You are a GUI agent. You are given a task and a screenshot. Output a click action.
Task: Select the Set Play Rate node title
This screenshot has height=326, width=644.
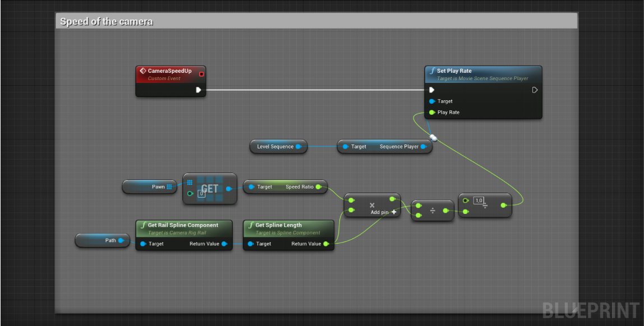tap(454, 71)
